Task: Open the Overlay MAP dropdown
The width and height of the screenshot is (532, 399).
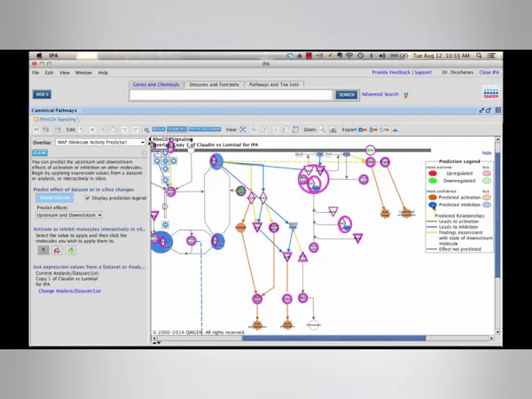Action: (x=100, y=142)
